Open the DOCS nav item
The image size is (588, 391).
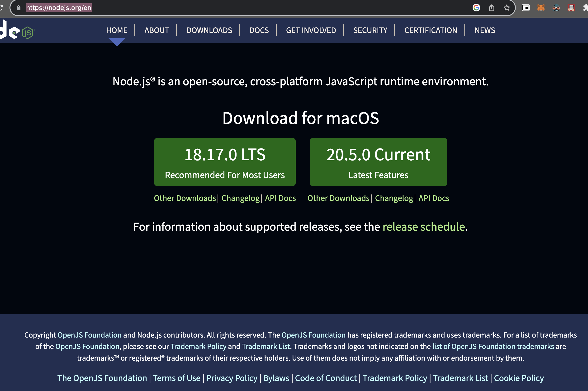point(259,30)
